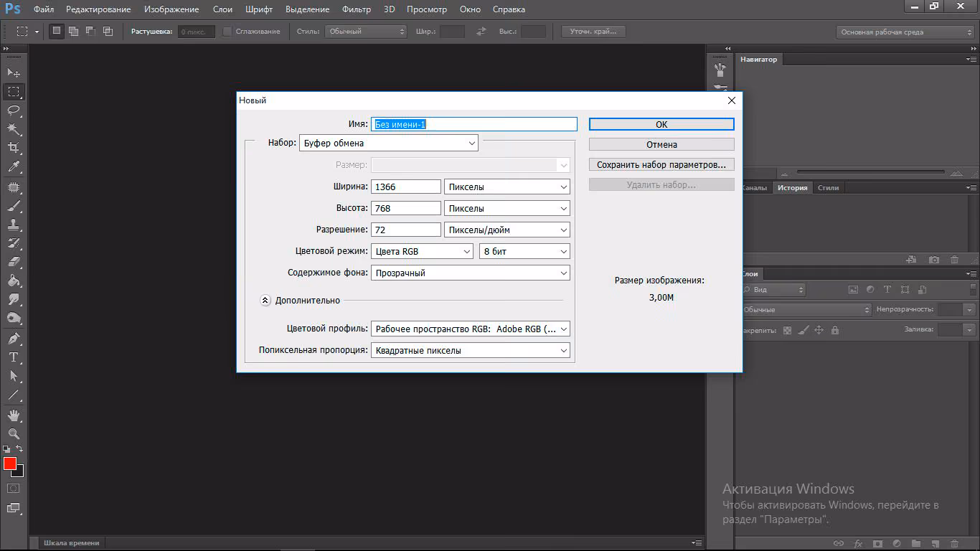Collapse the Дополнительно section
The height and width of the screenshot is (551, 980).
(x=265, y=301)
